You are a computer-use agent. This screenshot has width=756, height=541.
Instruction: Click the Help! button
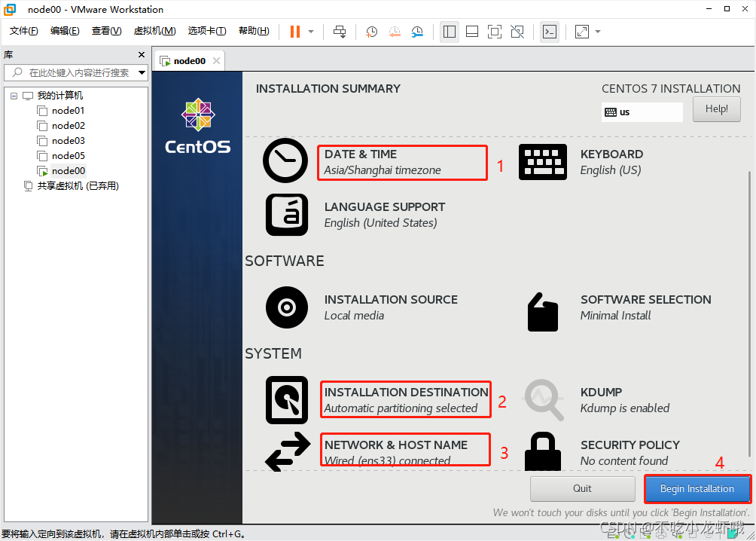[x=716, y=109]
